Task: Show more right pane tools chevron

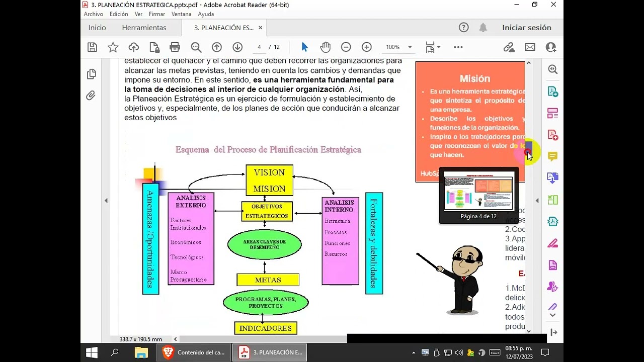Action: [553, 315]
